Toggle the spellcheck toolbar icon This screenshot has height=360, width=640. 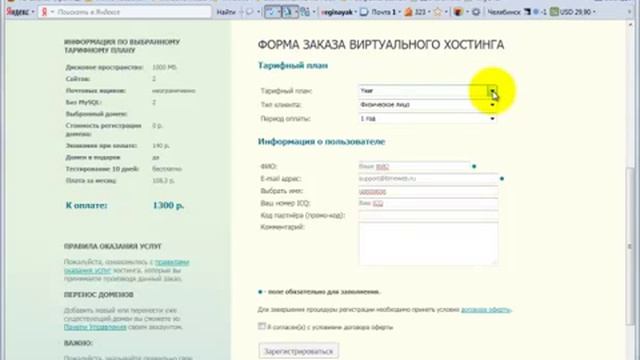pos(271,12)
